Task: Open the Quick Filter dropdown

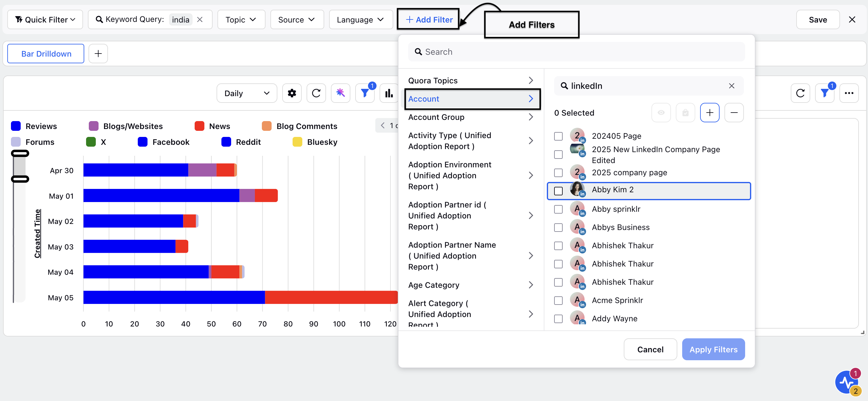Action: [45, 19]
